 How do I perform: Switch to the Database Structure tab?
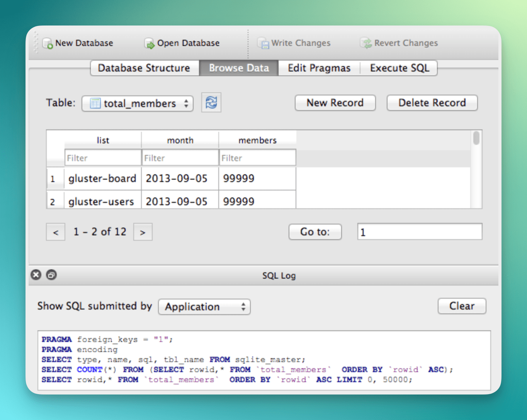[144, 68]
